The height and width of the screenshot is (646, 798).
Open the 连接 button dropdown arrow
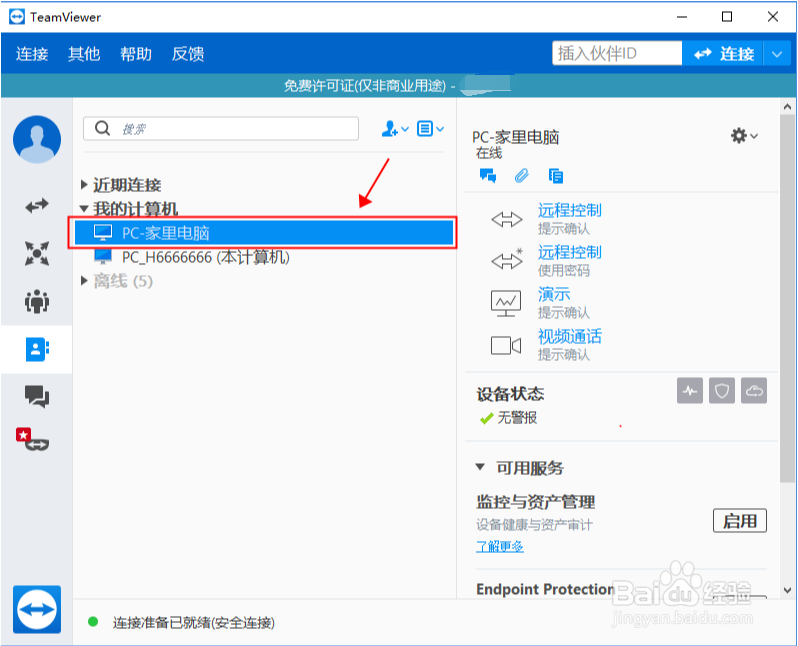(x=777, y=53)
